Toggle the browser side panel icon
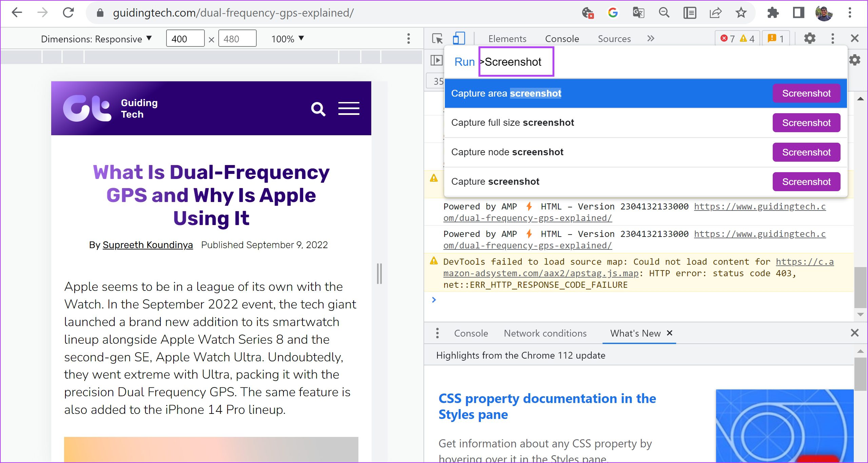This screenshot has height=463, width=868. (798, 13)
